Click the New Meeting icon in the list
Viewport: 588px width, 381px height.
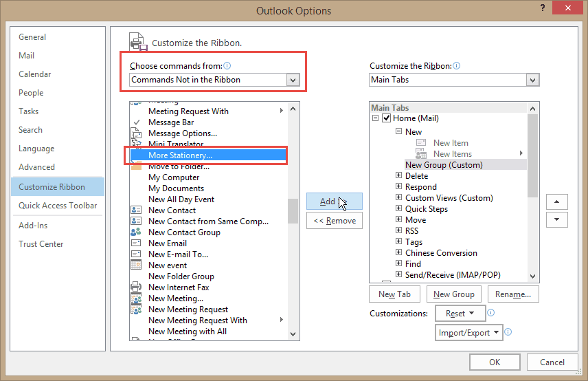tap(136, 298)
